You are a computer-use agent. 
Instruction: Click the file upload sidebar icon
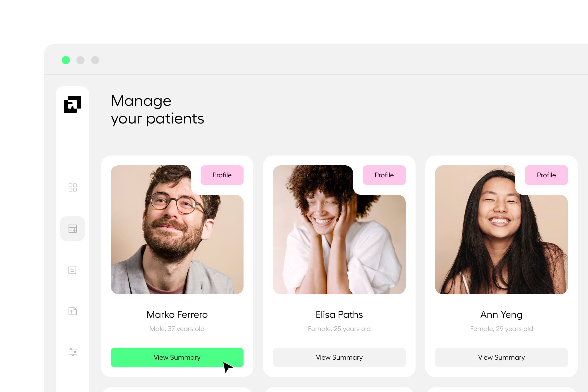pos(73,311)
